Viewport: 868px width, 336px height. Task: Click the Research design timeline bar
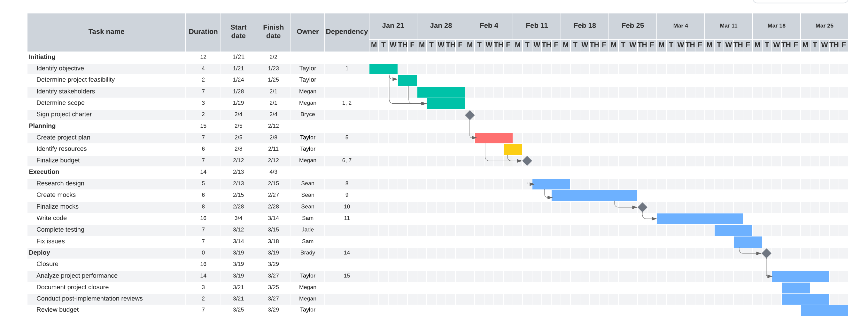pos(551,184)
